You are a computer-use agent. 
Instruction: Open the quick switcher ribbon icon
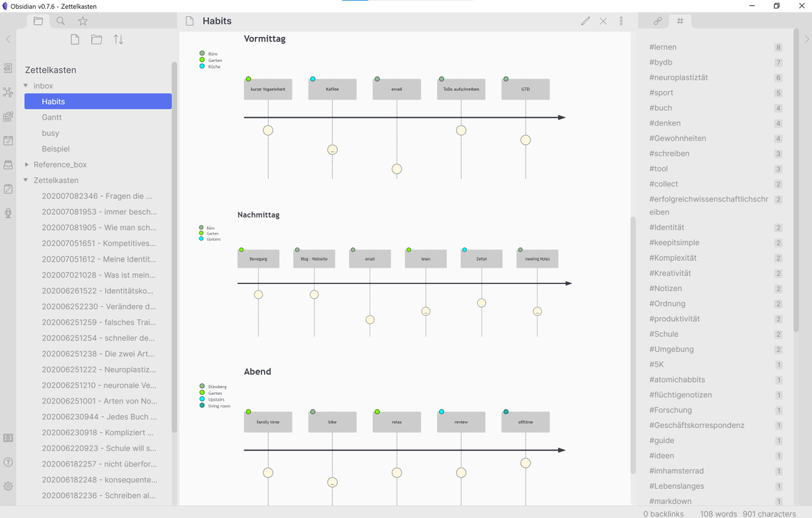(x=8, y=68)
